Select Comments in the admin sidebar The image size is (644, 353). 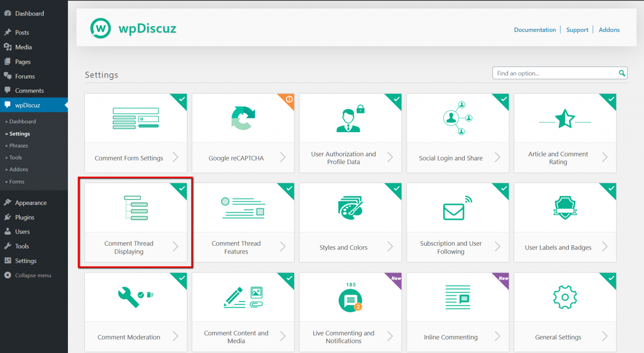(34, 91)
